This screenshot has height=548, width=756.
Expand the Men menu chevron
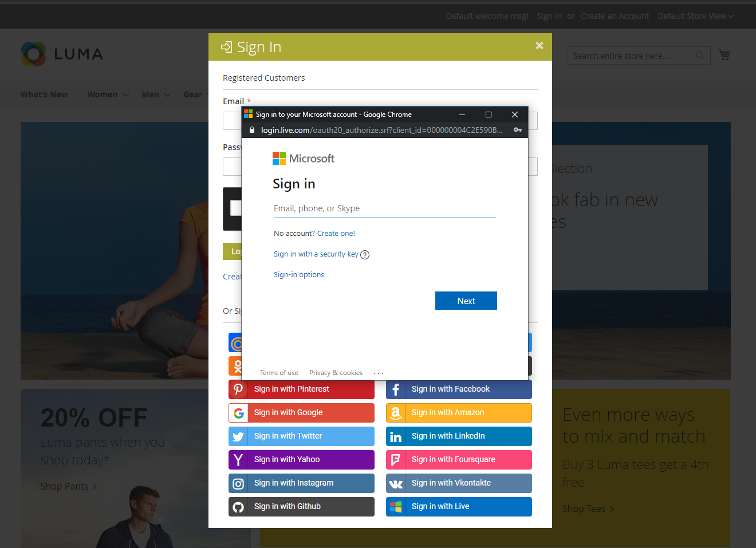point(167,95)
